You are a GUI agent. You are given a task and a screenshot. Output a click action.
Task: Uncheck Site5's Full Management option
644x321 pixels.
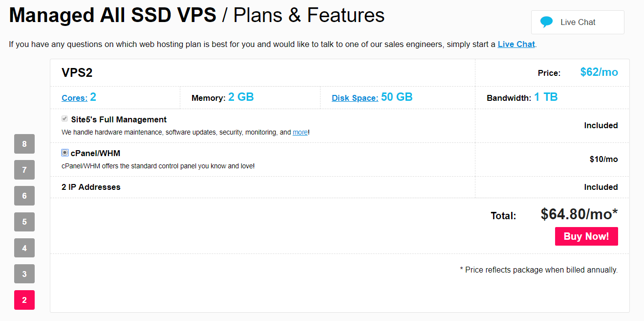coord(64,118)
